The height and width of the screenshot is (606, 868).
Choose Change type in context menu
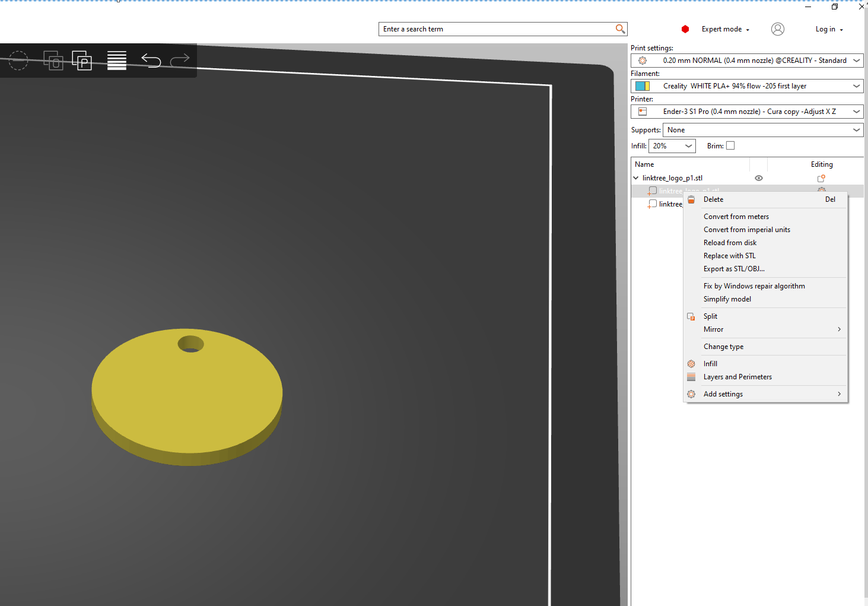[x=765, y=347]
